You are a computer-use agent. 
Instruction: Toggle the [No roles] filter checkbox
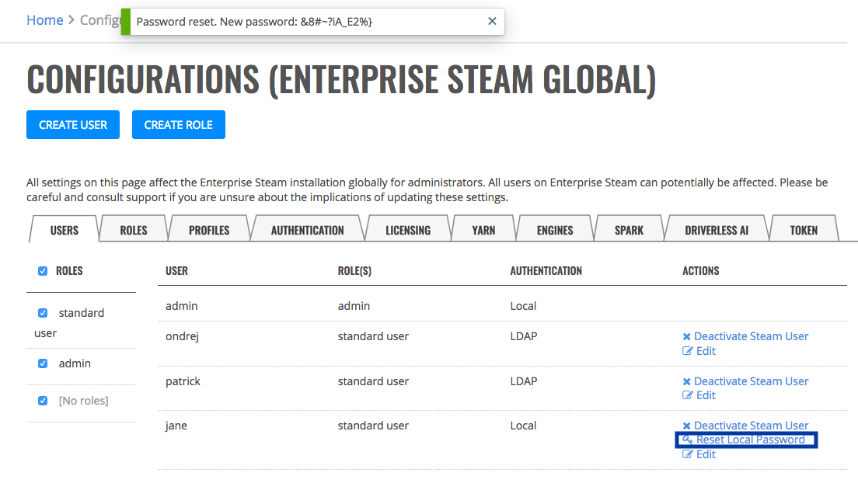43,401
